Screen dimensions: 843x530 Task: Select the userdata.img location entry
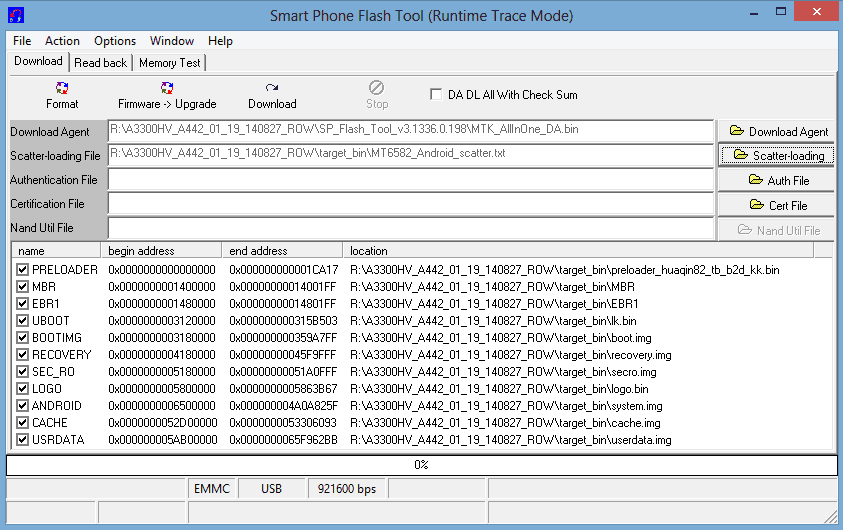511,440
